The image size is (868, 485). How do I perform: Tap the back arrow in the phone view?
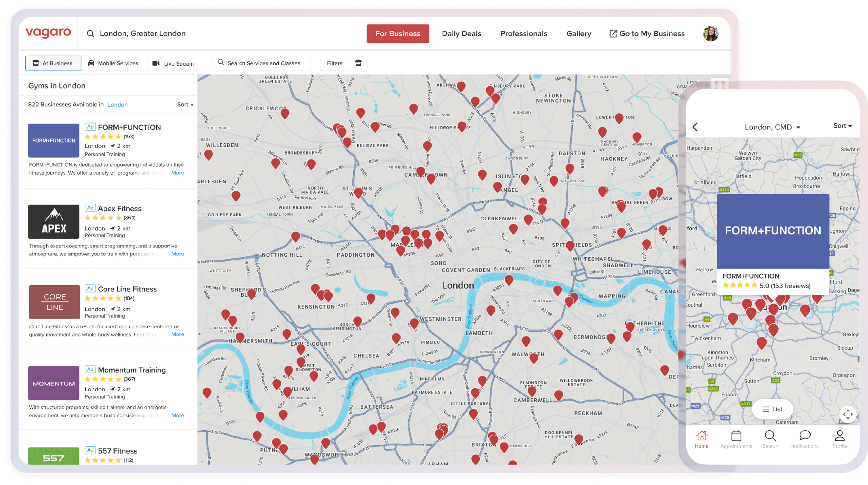[x=695, y=127]
